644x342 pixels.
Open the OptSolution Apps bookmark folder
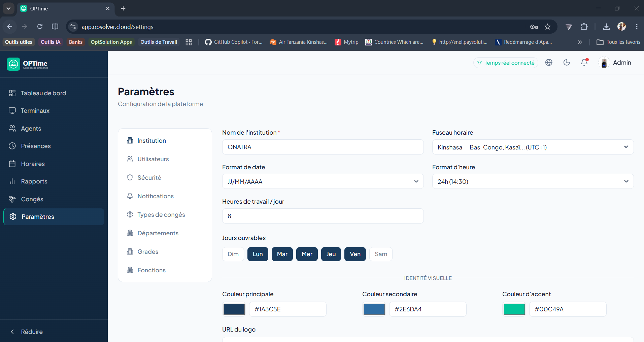point(111,42)
